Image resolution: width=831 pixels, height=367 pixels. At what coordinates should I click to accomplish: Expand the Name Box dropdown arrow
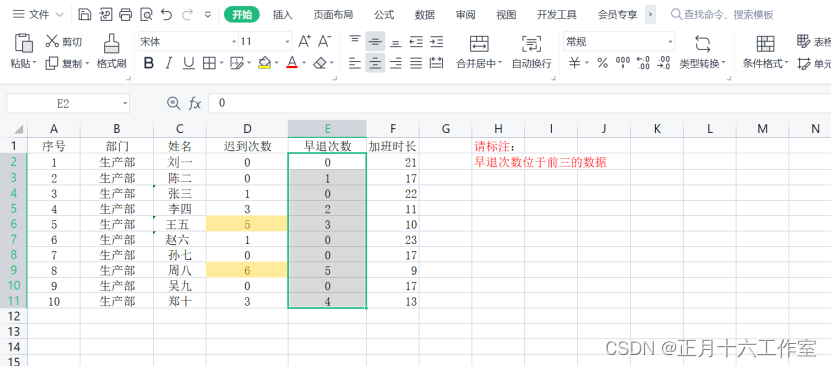(125, 103)
